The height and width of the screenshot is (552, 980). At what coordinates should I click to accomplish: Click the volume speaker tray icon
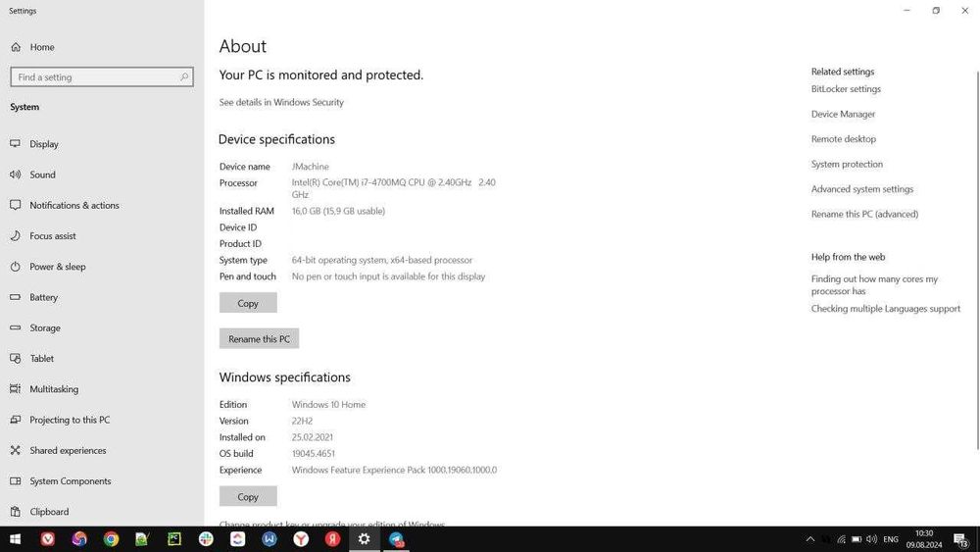(872, 539)
